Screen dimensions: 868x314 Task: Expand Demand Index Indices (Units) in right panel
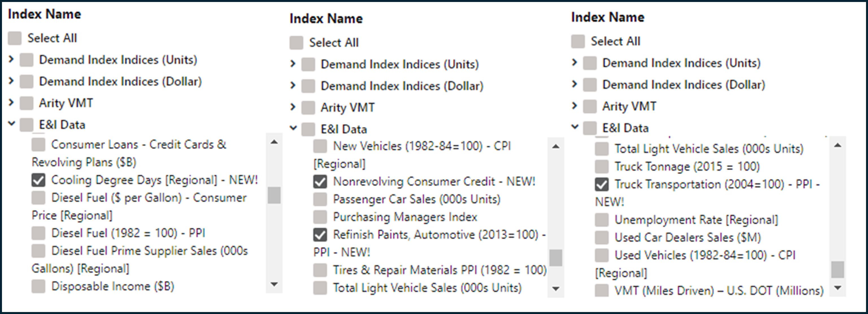(x=575, y=63)
